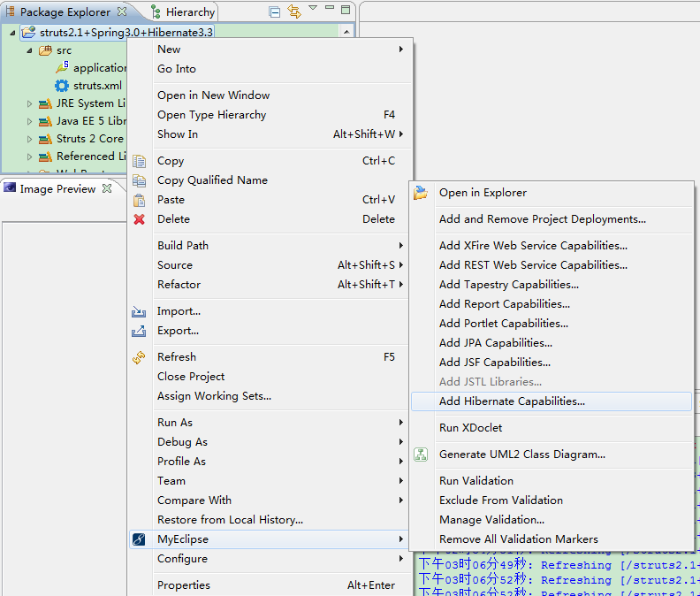The height and width of the screenshot is (596, 700).
Task: Click the Collapse All icon in Package Explorer
Action: [275, 11]
